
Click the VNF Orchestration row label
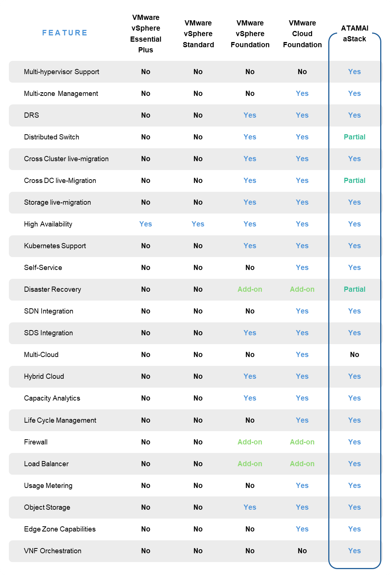point(53,551)
